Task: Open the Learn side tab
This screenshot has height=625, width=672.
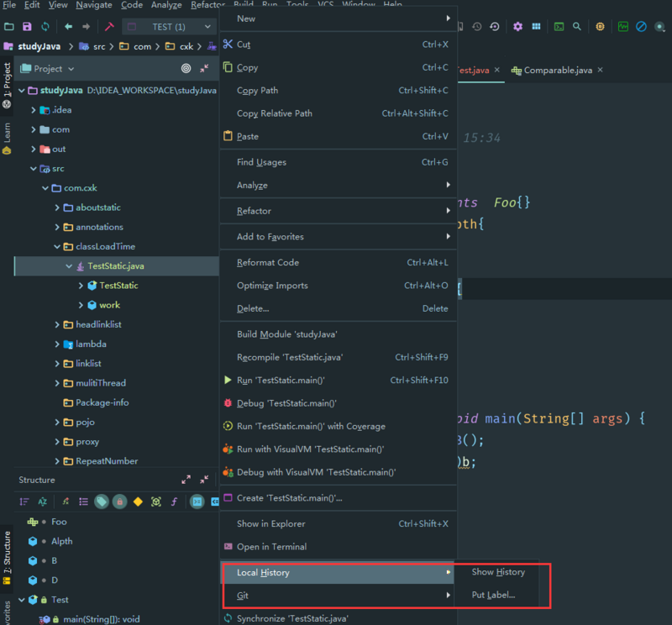Action: coord(7,138)
